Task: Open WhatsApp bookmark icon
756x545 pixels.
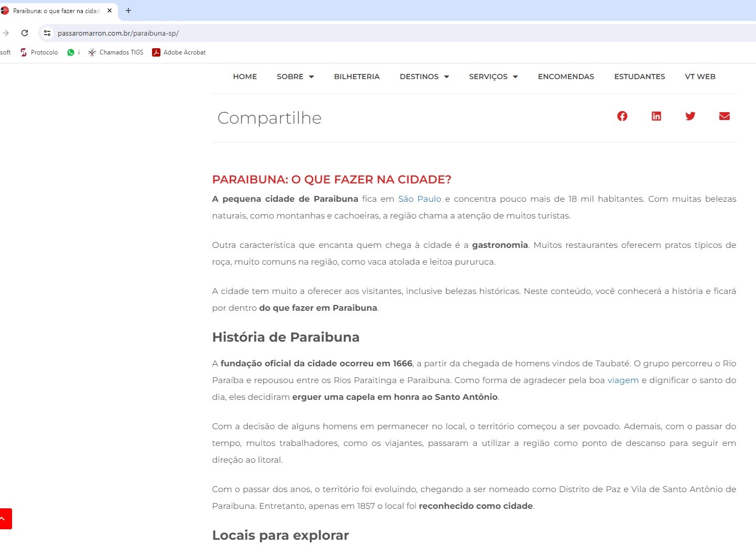Action: click(x=71, y=52)
